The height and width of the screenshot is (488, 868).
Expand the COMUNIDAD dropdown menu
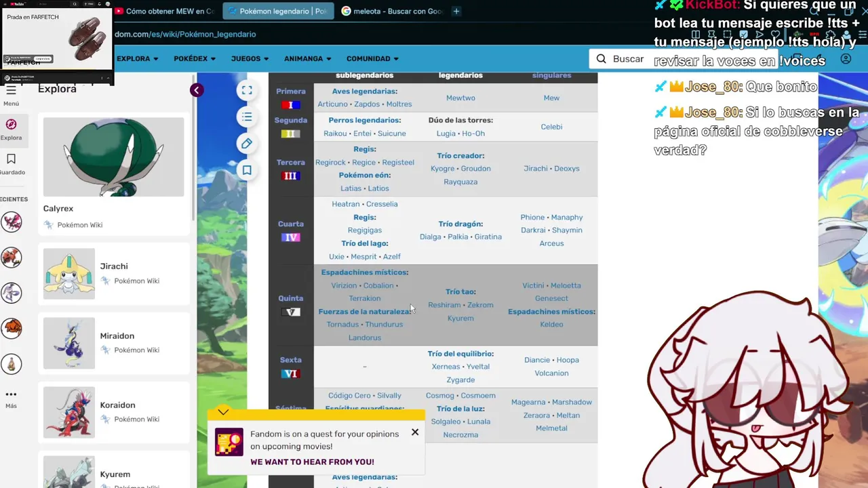pos(372,59)
